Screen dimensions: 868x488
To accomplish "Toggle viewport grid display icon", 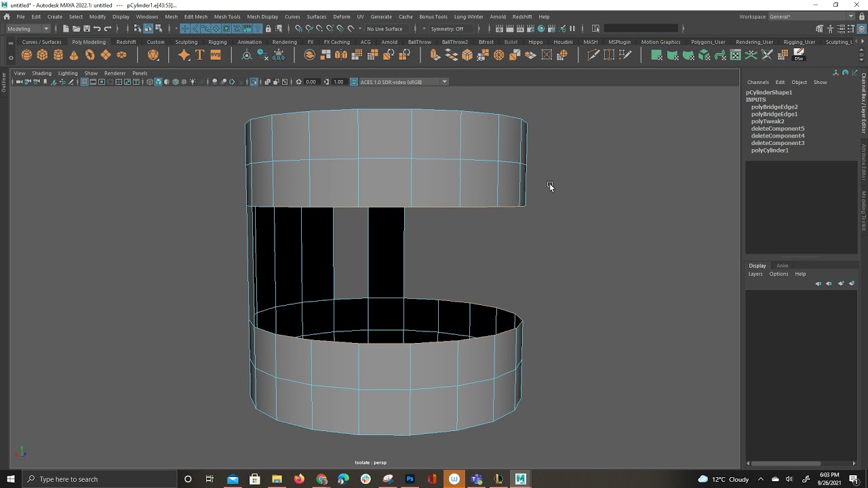I will tap(84, 82).
